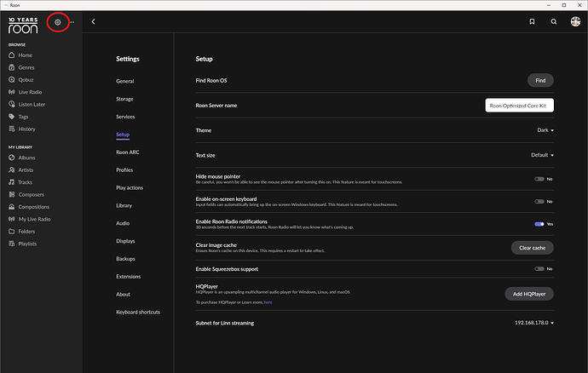Open Playlists in My Library

pyautogui.click(x=22, y=244)
